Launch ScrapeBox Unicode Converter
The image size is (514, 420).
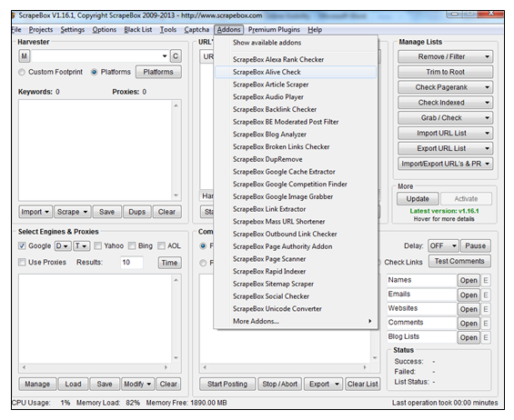295,308
